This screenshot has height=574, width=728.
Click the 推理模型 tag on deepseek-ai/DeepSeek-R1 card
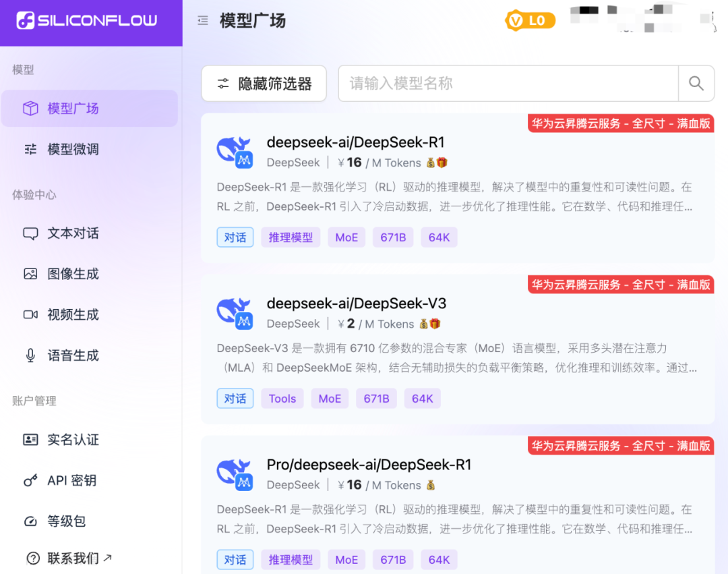[x=291, y=237]
